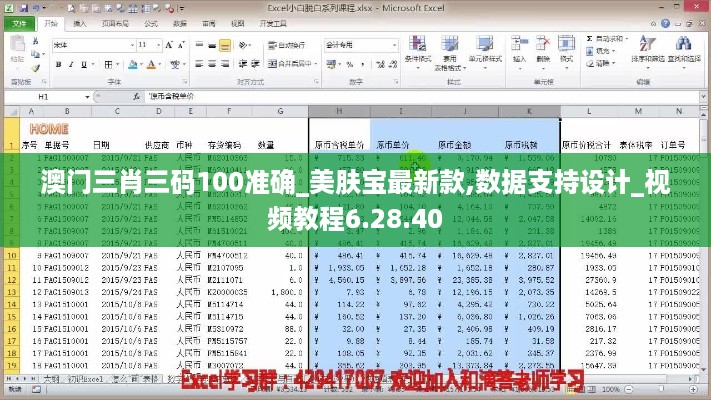Open Format as Table (套用表格格式)
The width and height of the screenshot is (711, 400).
pyautogui.click(x=450, y=52)
